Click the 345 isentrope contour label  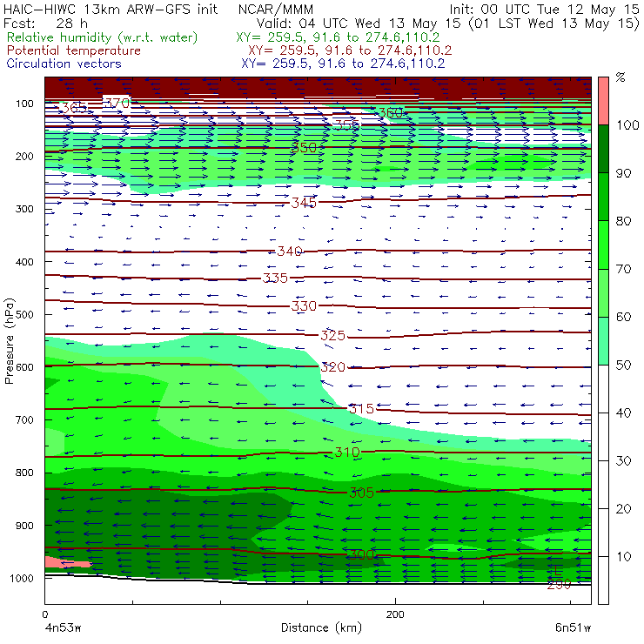coord(304,203)
